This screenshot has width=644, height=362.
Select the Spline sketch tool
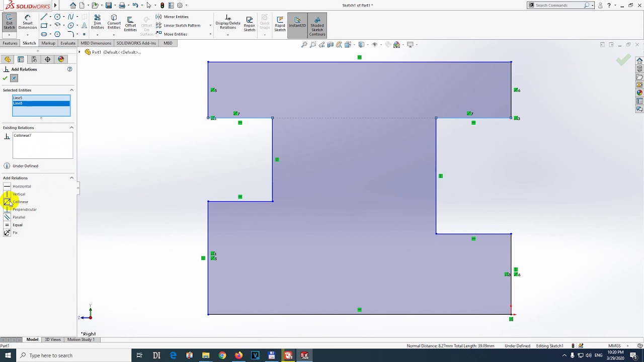(x=70, y=17)
